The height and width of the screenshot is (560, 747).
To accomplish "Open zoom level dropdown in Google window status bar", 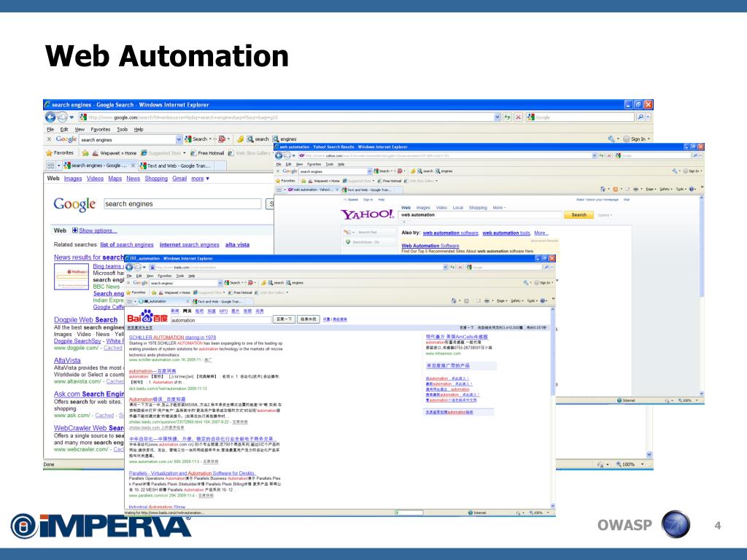I will pos(642,464).
